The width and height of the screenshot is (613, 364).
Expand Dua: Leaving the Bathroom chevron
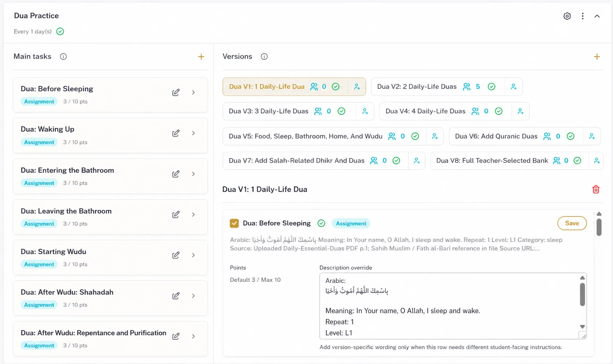coord(193,214)
